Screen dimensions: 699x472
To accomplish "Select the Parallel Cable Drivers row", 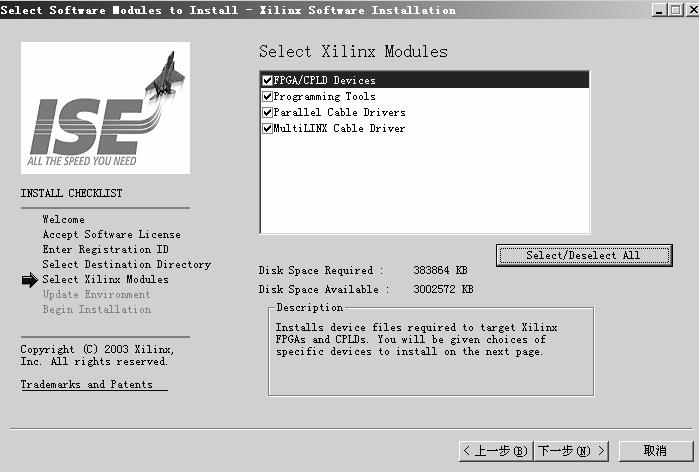I will click(x=425, y=112).
